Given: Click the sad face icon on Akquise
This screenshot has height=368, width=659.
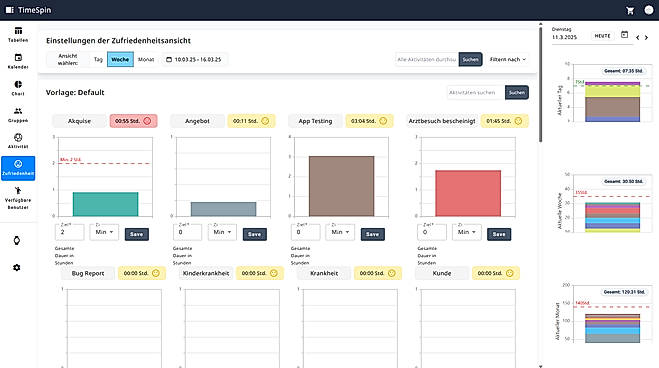Looking at the screenshot, I should [x=147, y=121].
